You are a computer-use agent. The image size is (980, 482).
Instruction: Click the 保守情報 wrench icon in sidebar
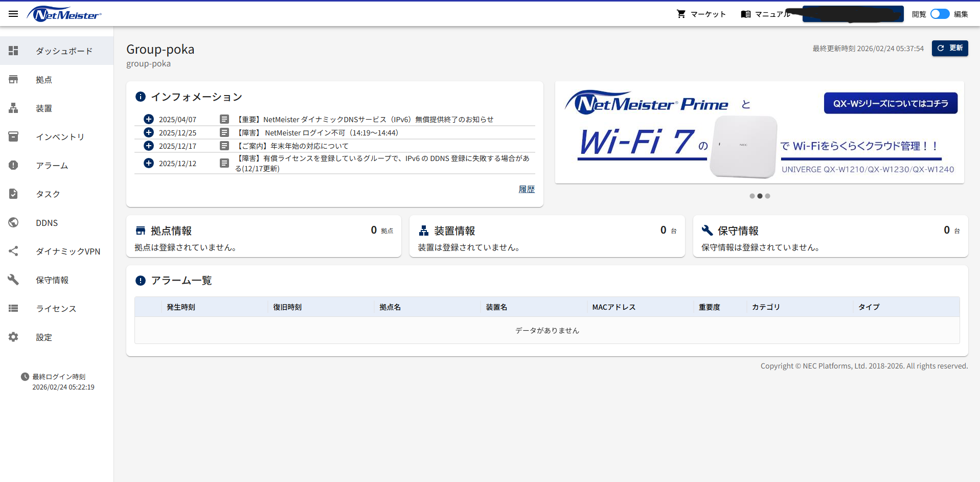(13, 280)
